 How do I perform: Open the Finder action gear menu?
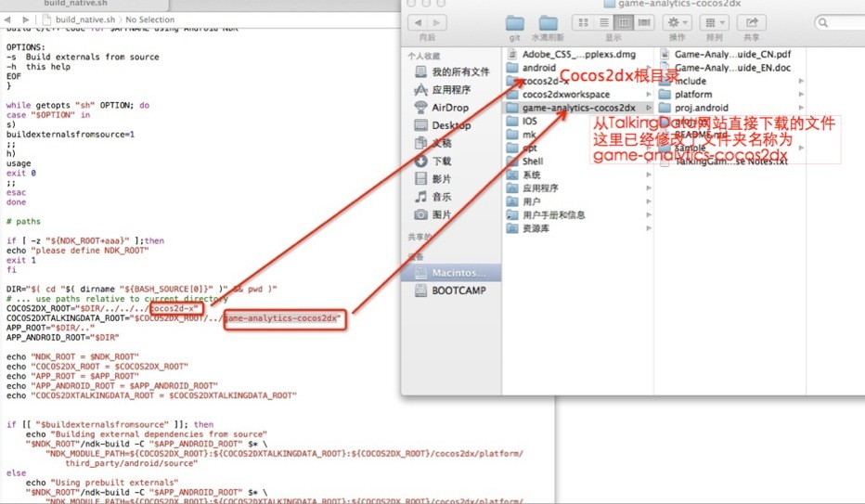tap(677, 22)
